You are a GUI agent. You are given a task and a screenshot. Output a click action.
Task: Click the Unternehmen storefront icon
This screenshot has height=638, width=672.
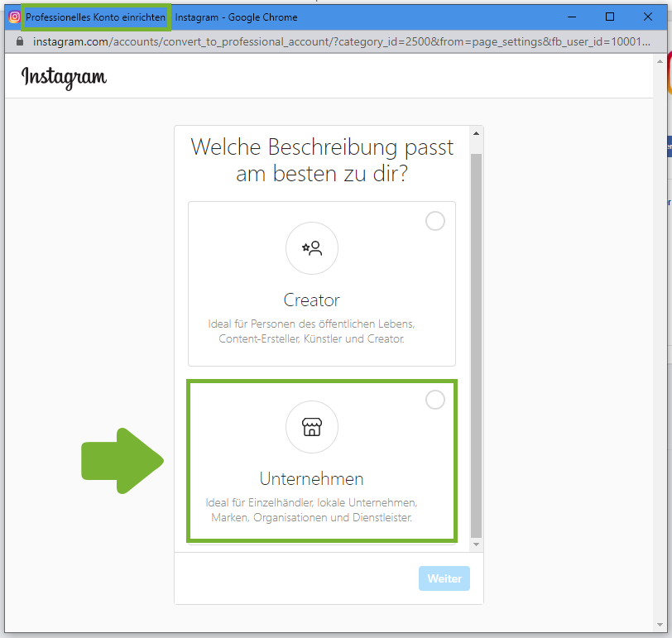point(312,427)
